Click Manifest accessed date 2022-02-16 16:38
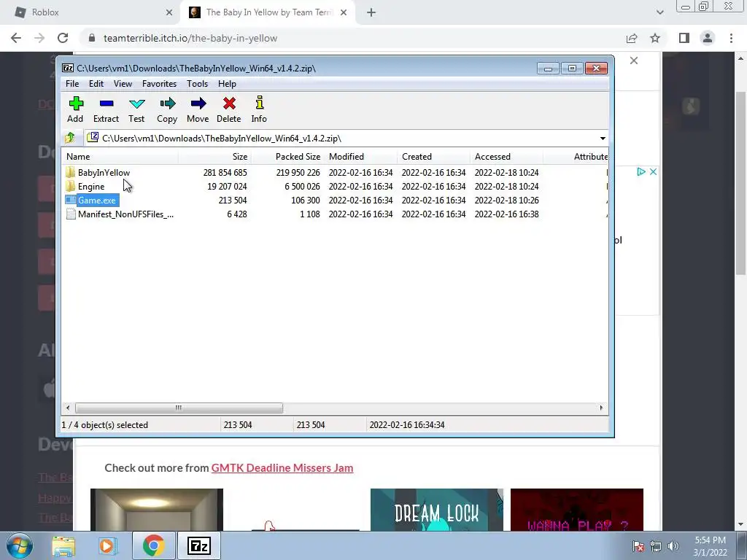This screenshot has height=560, width=747. (x=506, y=214)
